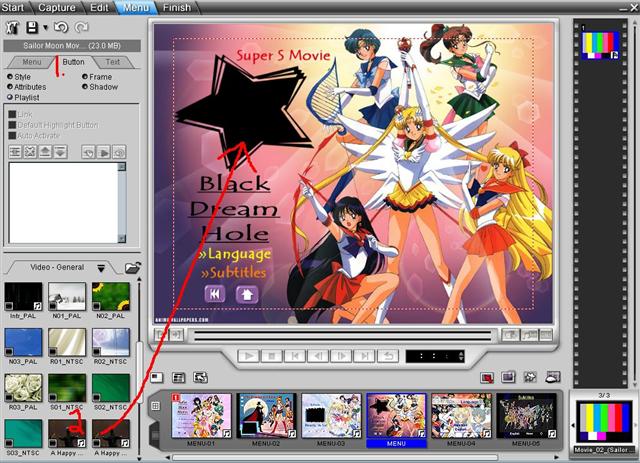The height and width of the screenshot is (463, 640).
Task: Switch to the Capture step tab
Action: click(57, 7)
